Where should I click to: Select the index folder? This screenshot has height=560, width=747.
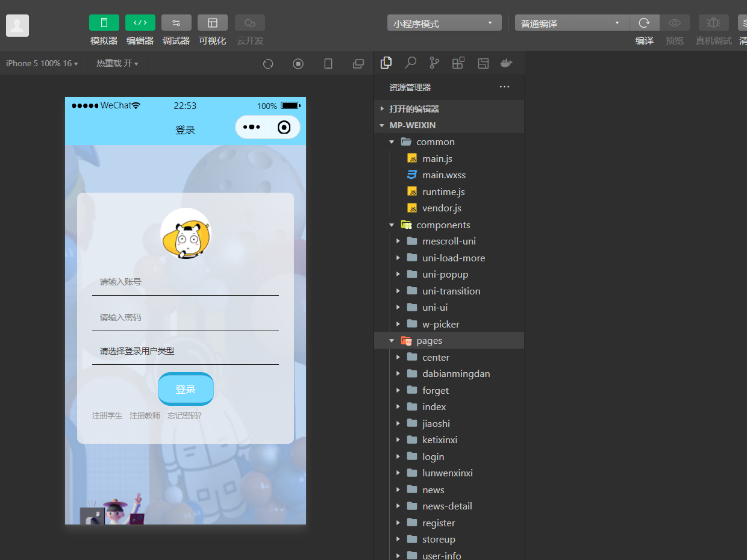[449, 407]
